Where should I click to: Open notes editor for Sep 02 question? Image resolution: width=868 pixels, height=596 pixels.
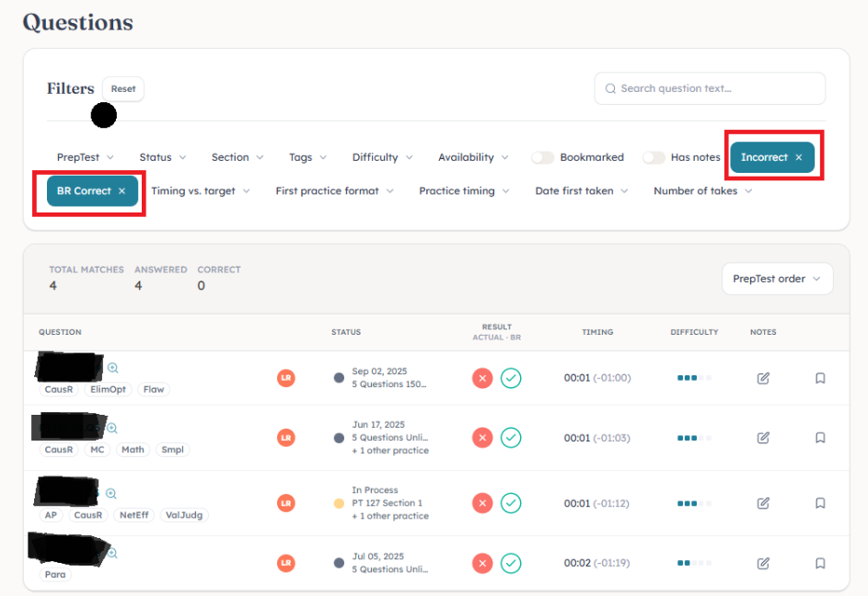click(x=763, y=378)
